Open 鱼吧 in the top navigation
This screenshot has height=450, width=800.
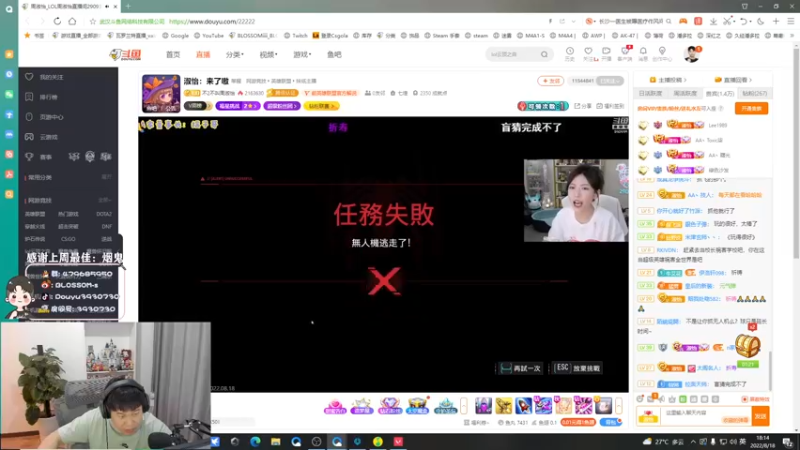334,55
